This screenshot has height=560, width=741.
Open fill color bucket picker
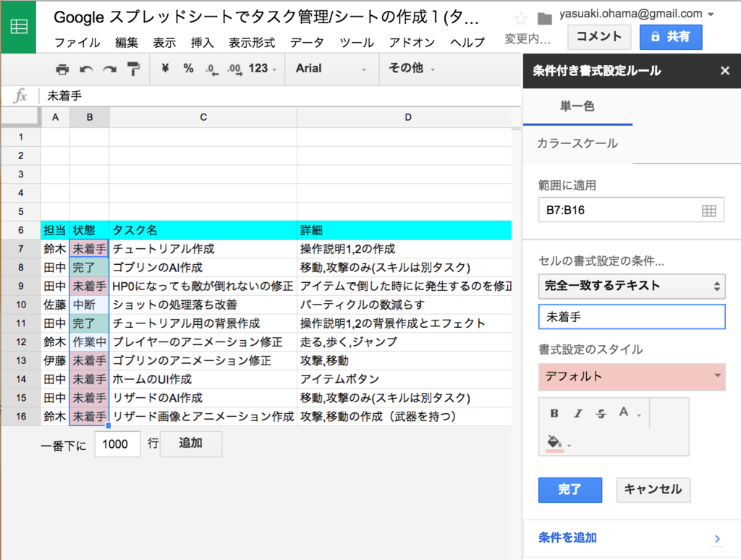558,444
